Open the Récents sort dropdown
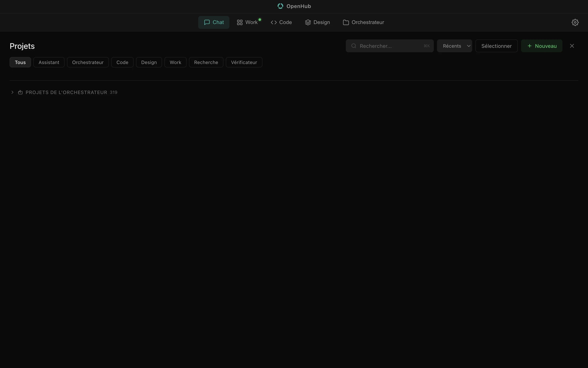This screenshot has width=588, height=368. pos(454,46)
